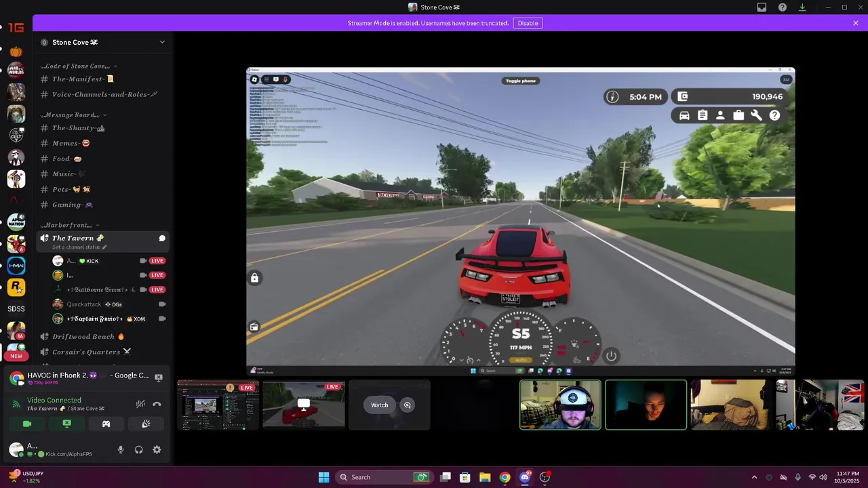Collapse the Code of Stone Cove category
The width and height of the screenshot is (868, 488).
(x=79, y=66)
